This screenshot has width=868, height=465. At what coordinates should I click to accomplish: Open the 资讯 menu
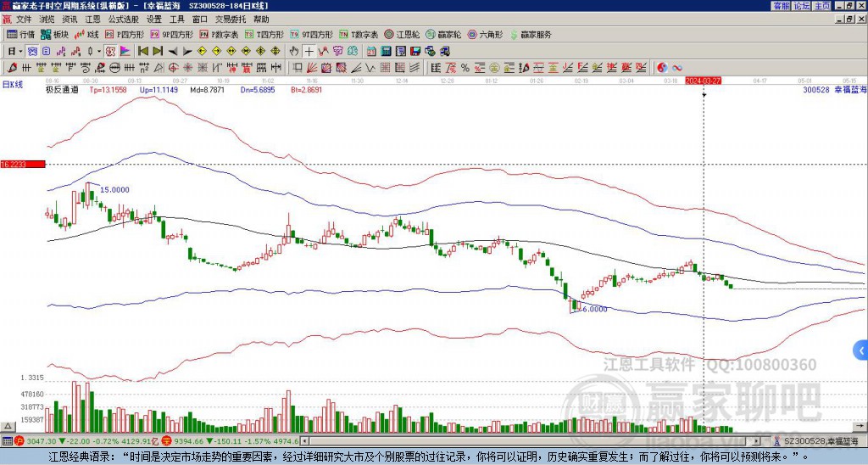click(x=70, y=20)
